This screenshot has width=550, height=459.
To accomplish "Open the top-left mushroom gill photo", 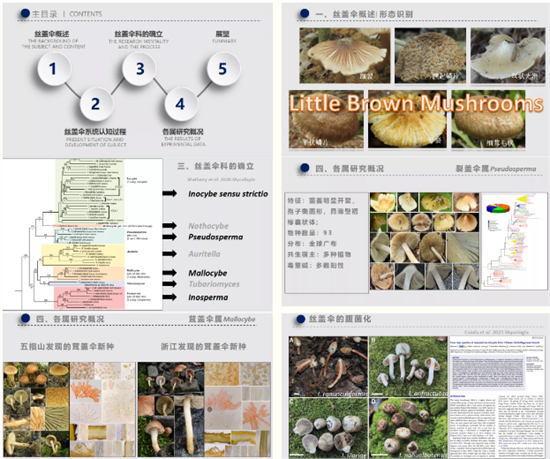I will point(345,55).
